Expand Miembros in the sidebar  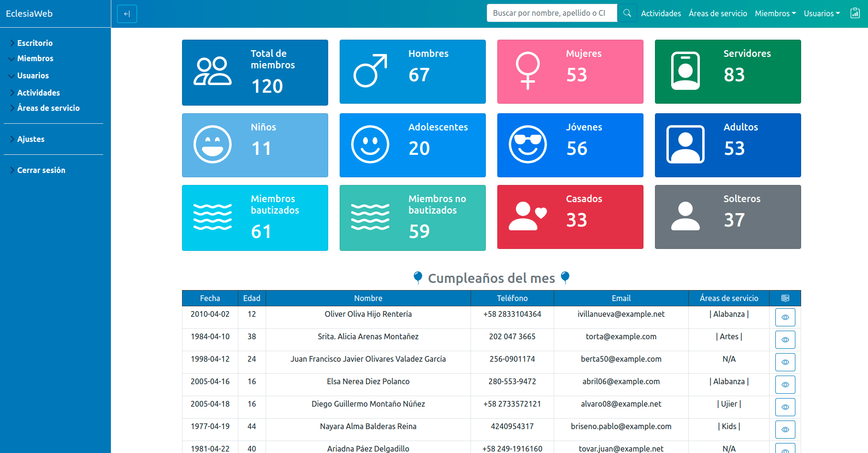tap(35, 58)
